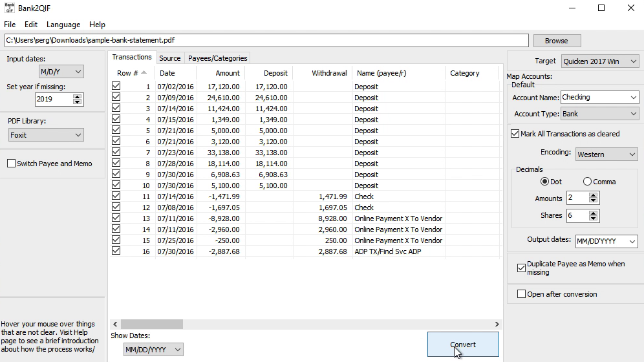Click the input file path field
Image resolution: width=644 pixels, height=362 pixels.
(266, 40)
